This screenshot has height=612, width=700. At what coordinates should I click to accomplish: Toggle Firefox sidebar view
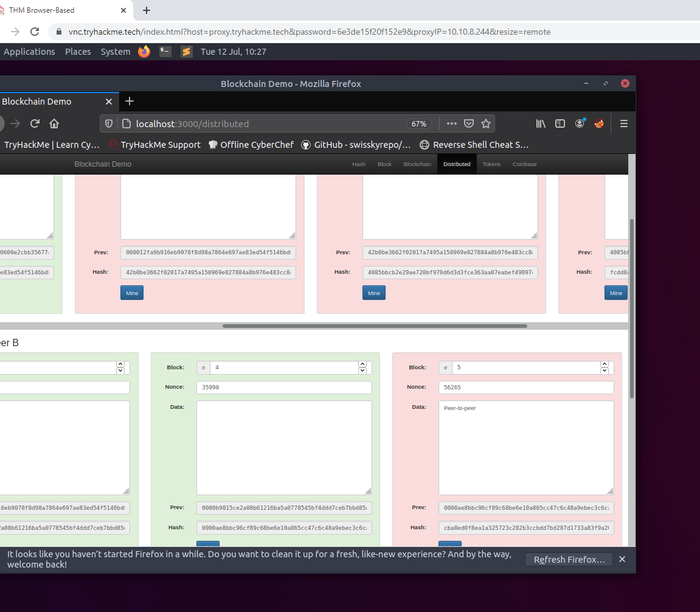pos(560,123)
